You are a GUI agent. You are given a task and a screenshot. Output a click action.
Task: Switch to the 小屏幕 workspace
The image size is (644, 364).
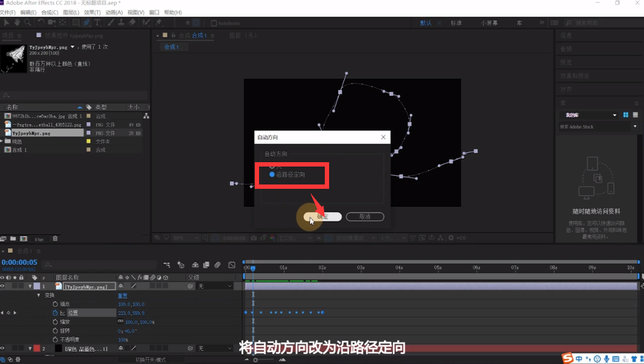pos(489,23)
